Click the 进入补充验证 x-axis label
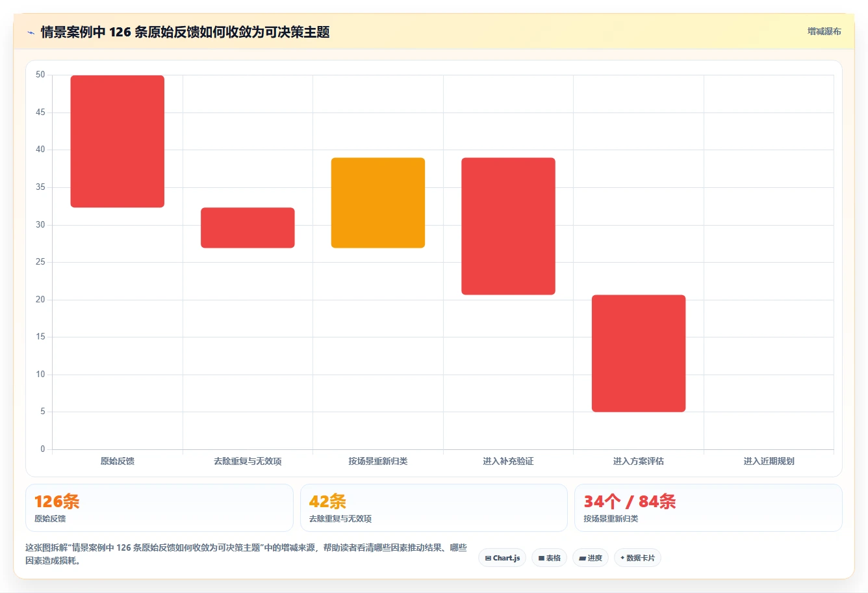The width and height of the screenshot is (868, 593). (508, 461)
